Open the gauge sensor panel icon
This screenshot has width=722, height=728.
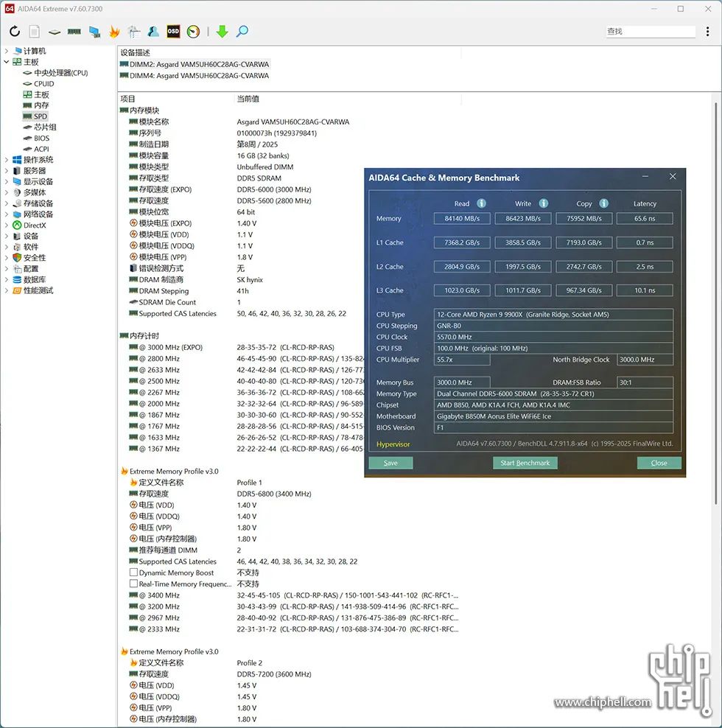193,31
